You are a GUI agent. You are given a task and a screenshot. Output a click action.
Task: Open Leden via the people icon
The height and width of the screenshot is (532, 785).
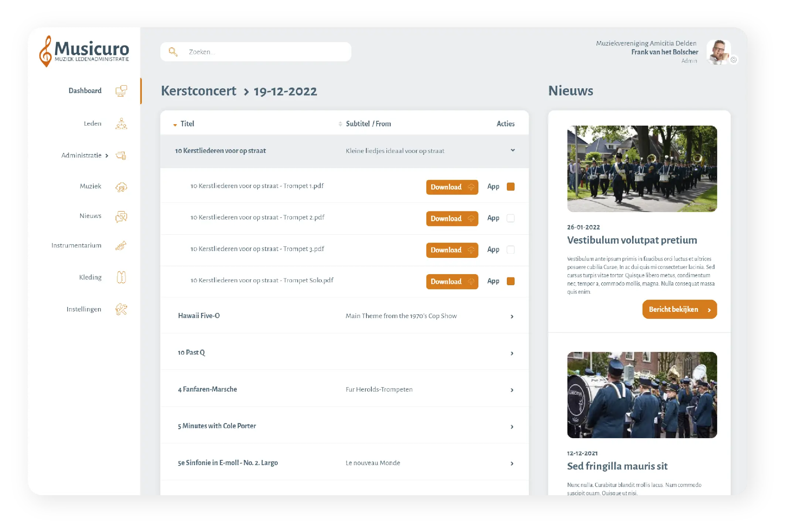[x=121, y=124]
